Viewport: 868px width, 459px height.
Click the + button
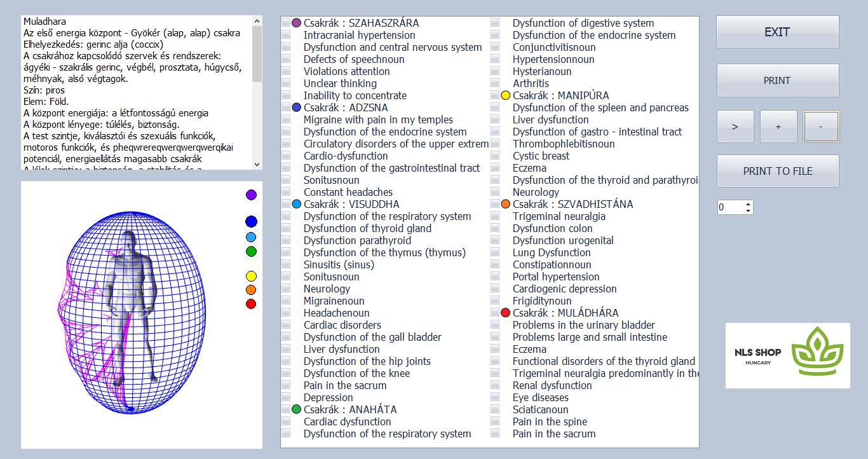(778, 127)
